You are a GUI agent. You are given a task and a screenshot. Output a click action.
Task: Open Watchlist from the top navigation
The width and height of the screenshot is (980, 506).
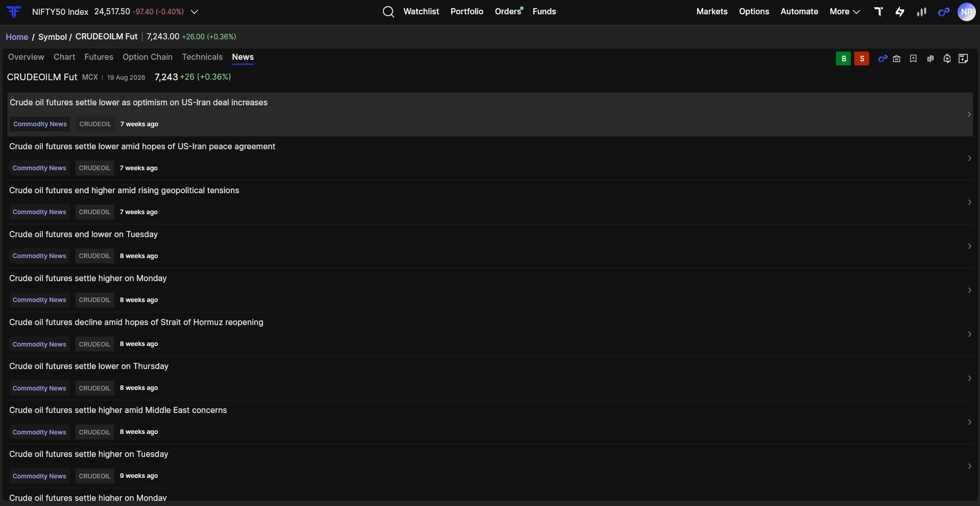[x=421, y=12]
